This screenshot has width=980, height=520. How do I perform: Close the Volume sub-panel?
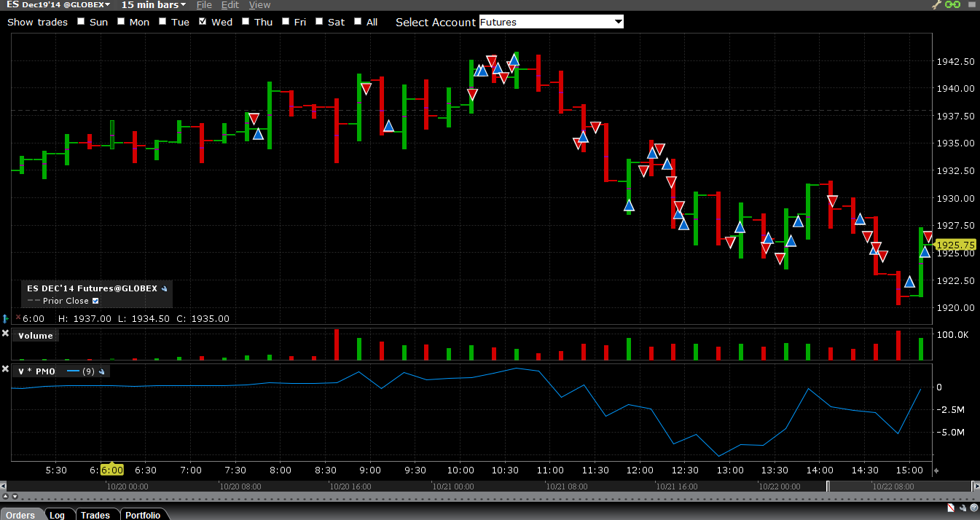(x=5, y=334)
